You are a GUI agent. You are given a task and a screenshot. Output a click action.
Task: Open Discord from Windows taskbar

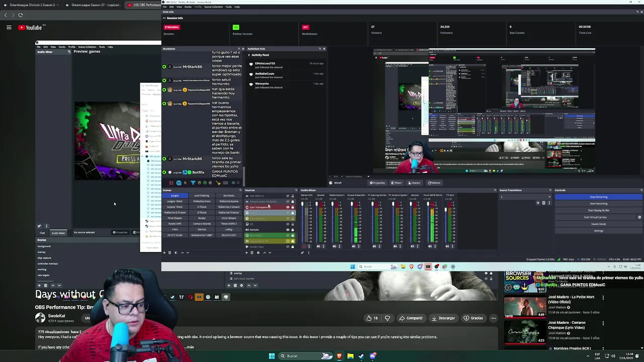pyautogui.click(x=373, y=356)
